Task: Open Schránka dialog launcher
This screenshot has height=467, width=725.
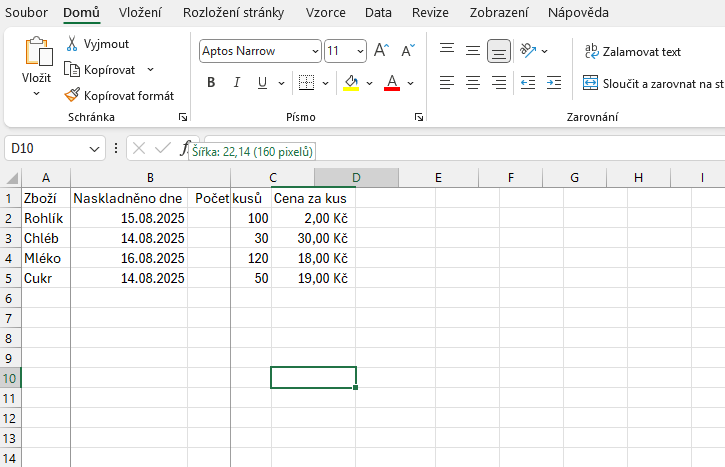Action: [183, 117]
